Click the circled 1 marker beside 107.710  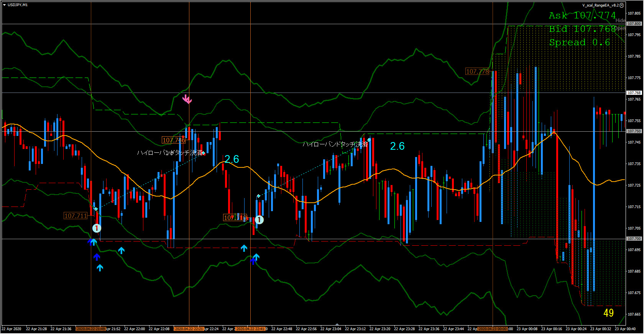coord(259,220)
